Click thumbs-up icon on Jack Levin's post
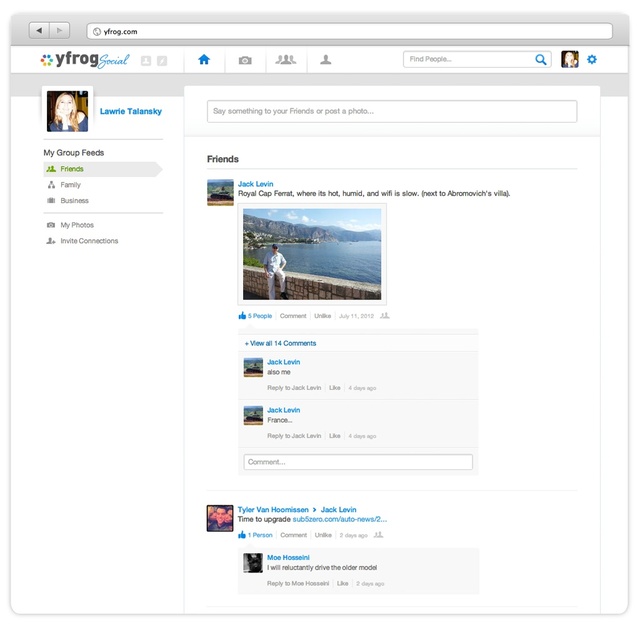This screenshot has height=625, width=640. 242,316
